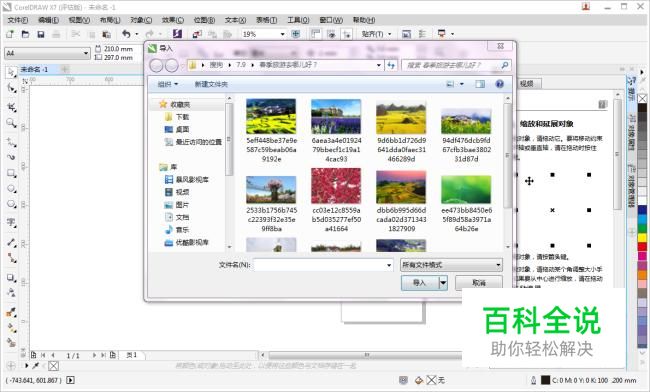Click the dialog back navigation button
The image size is (650, 392).
pos(157,65)
